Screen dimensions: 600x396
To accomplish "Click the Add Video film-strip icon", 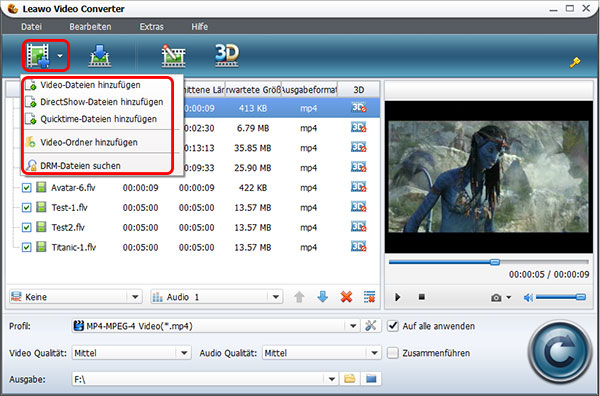I will pyautogui.click(x=38, y=55).
